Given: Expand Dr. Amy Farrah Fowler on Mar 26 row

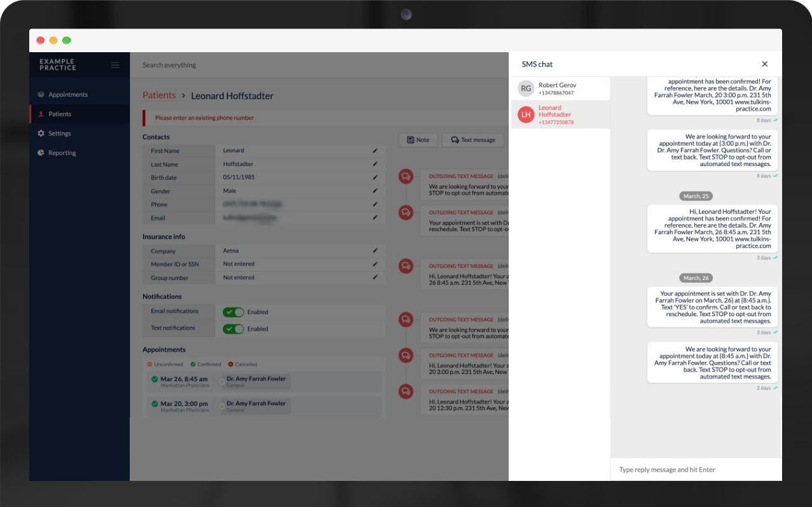Looking at the screenshot, I should point(221,382).
